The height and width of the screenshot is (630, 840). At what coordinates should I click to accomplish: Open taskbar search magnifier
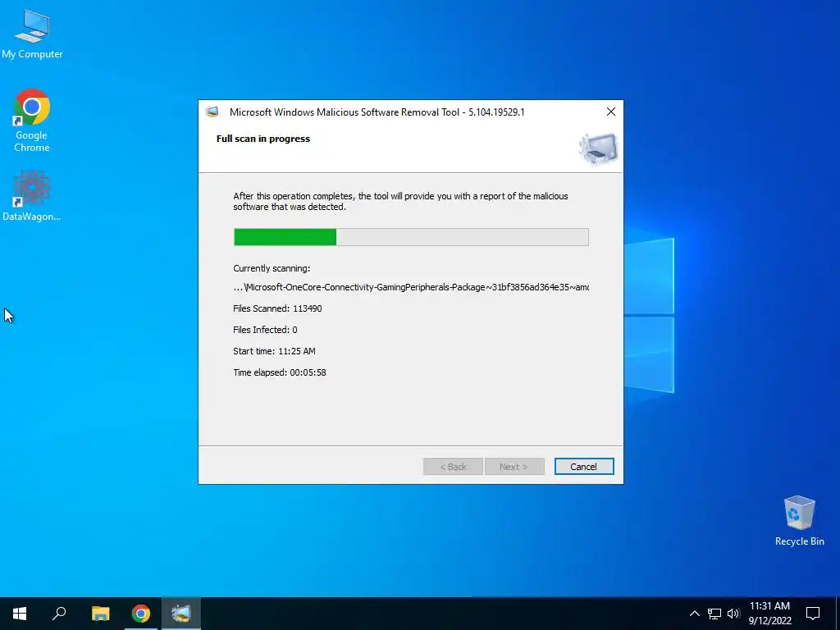59,614
